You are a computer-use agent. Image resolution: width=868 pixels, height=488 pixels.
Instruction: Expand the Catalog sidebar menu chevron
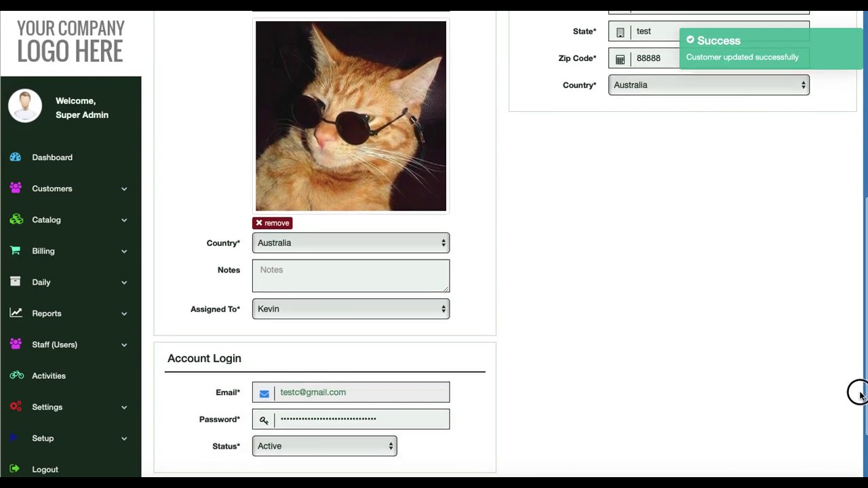pos(124,220)
